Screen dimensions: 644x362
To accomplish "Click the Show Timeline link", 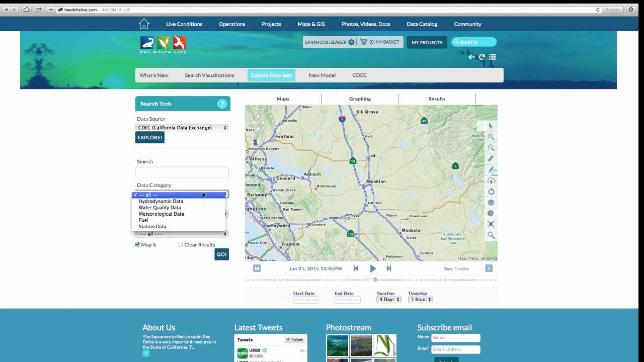I will 456,269.
